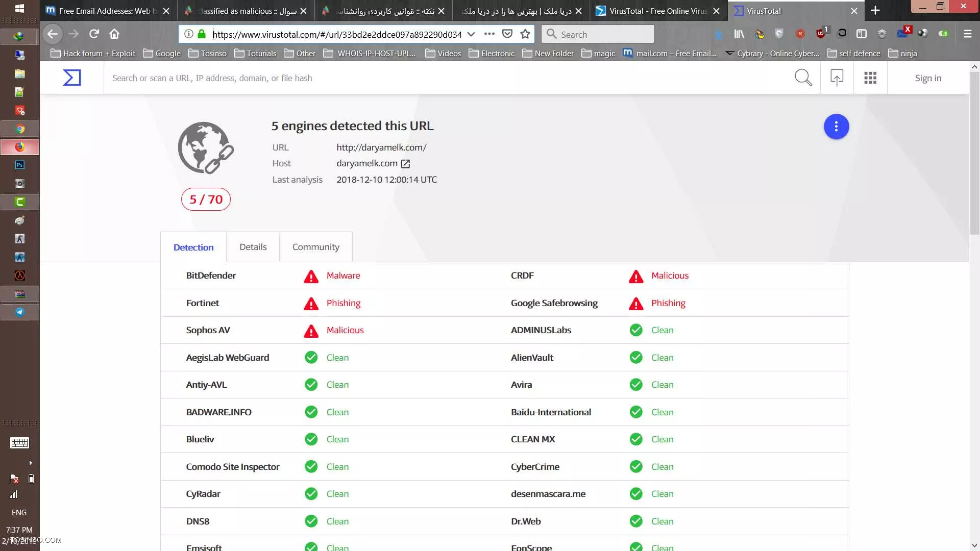Click the Google Safebrowsing Phishing warning icon
The image size is (980, 551).
636,304
